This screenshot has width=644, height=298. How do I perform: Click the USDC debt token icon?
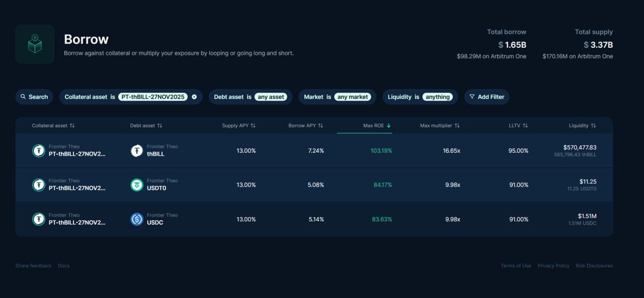pyautogui.click(x=137, y=219)
